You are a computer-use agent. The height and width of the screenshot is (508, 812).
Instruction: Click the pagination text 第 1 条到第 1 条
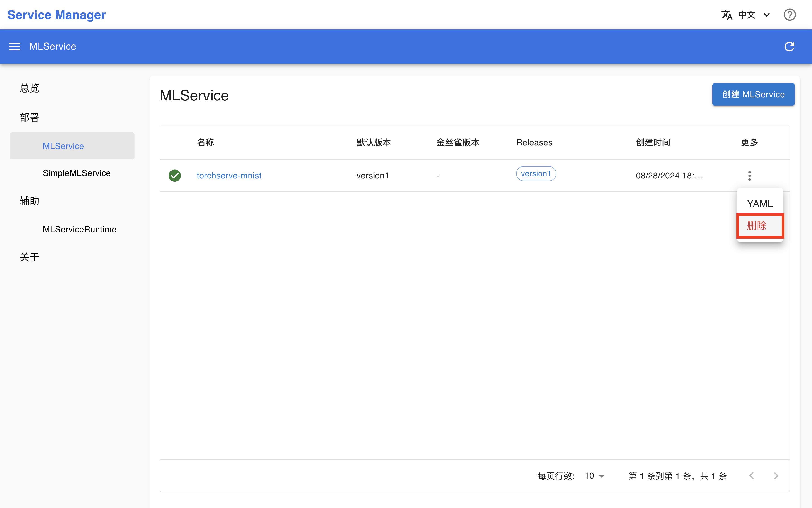click(677, 476)
